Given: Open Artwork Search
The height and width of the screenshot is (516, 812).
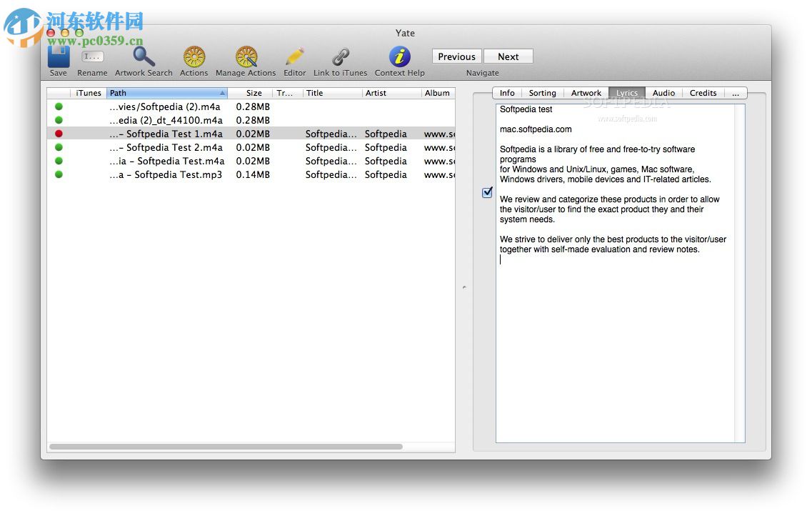Looking at the screenshot, I should 142,57.
